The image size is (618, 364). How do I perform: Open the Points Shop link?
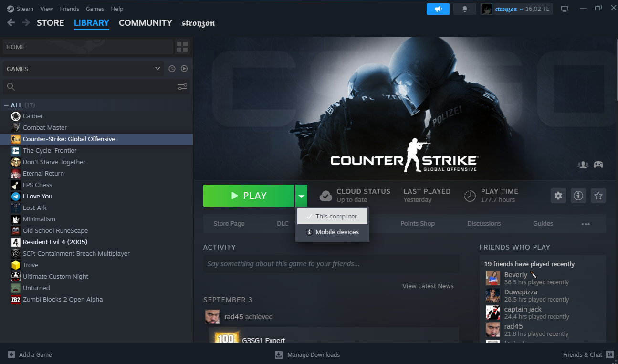click(418, 223)
